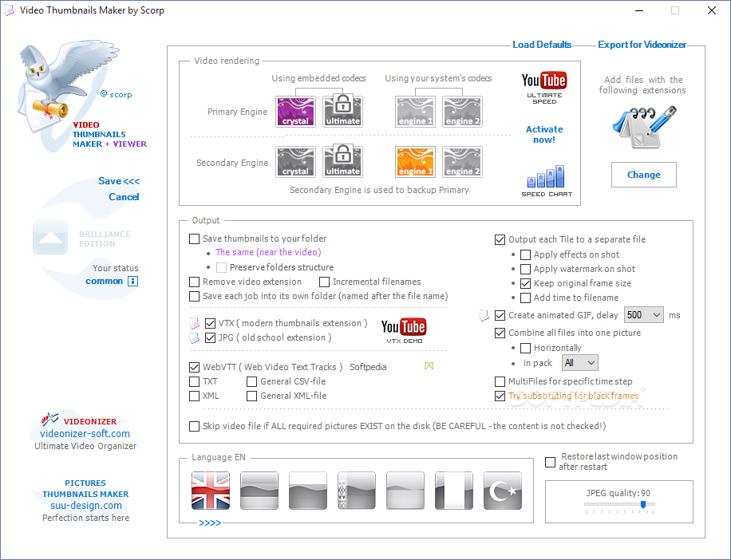
Task: Click Activate now! link
Action: click(x=544, y=134)
